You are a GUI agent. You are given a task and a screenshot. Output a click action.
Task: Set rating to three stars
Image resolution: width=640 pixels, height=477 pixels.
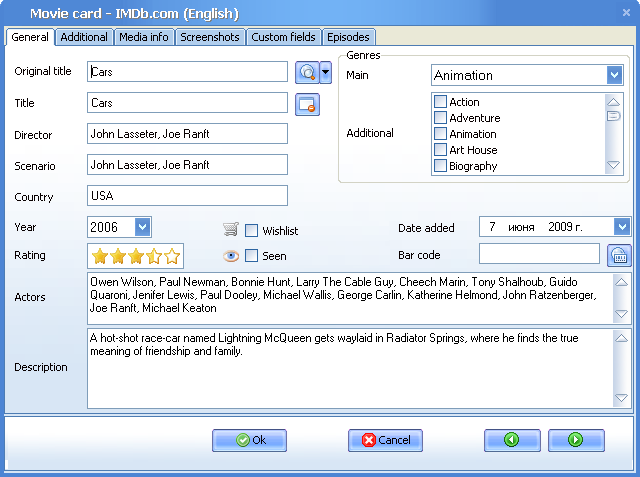136,256
